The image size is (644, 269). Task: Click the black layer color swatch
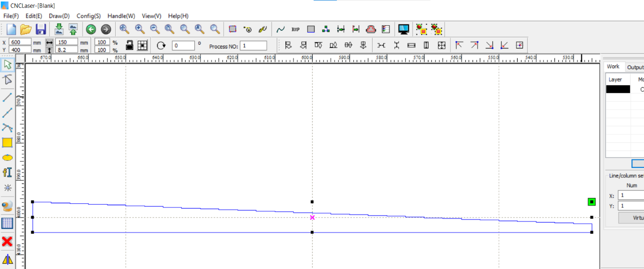click(x=618, y=90)
